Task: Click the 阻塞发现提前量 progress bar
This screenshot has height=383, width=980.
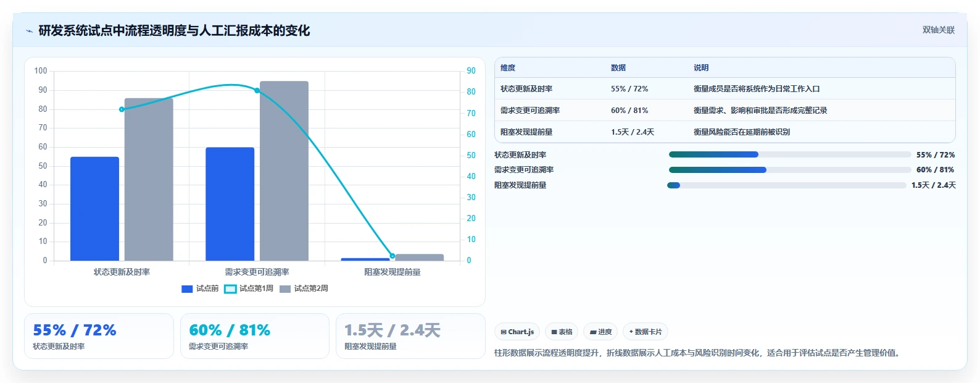Action: coord(787,185)
